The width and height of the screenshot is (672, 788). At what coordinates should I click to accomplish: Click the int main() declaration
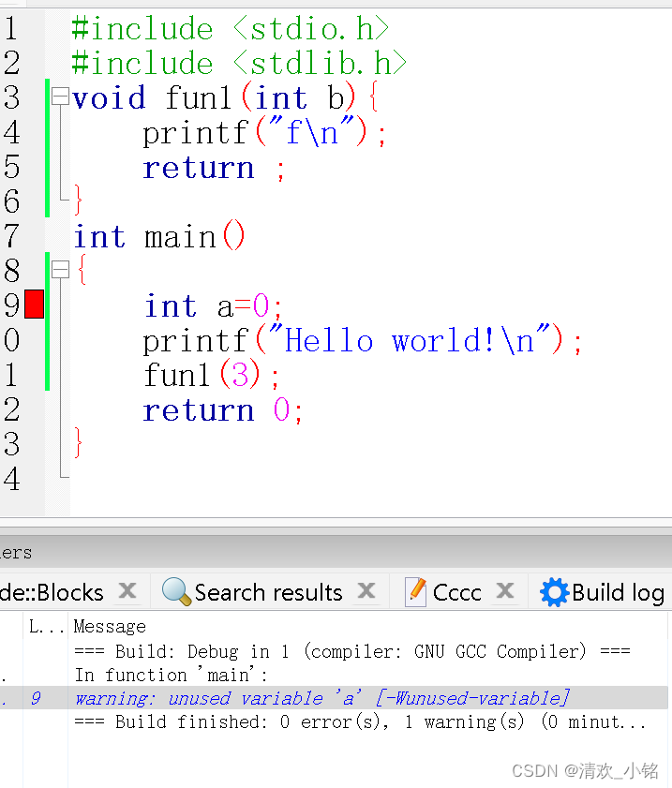coord(158,236)
